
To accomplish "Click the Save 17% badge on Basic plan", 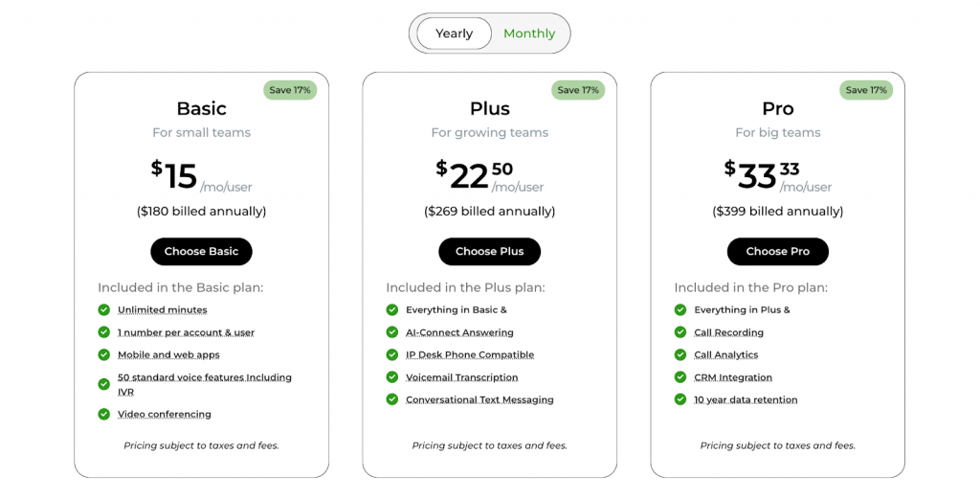I will point(290,90).
